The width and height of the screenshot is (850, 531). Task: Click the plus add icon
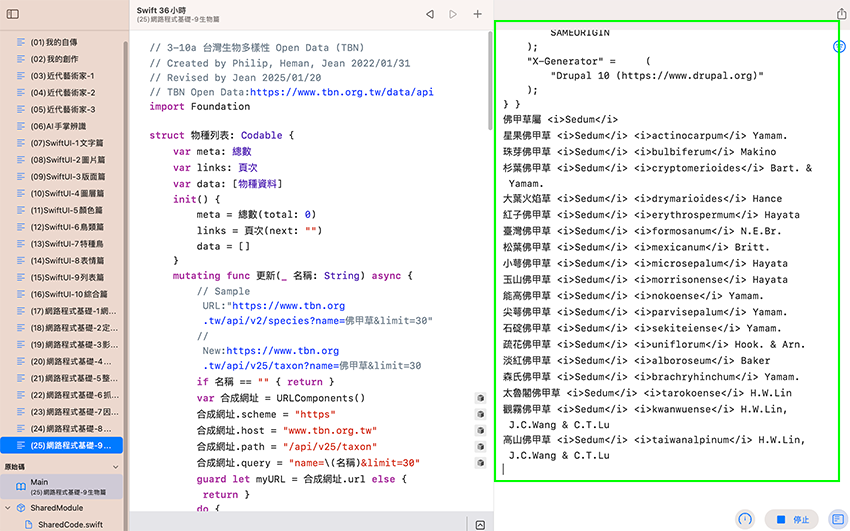[477, 14]
